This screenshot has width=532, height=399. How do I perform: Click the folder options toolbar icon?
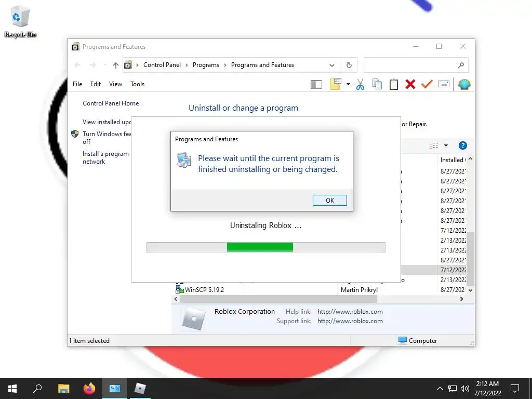point(336,84)
